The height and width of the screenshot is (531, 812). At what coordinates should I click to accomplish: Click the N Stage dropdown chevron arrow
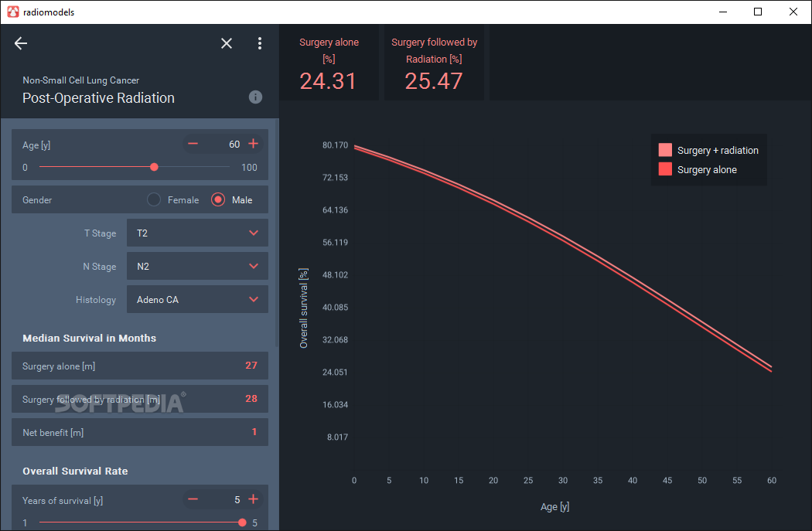click(x=253, y=266)
